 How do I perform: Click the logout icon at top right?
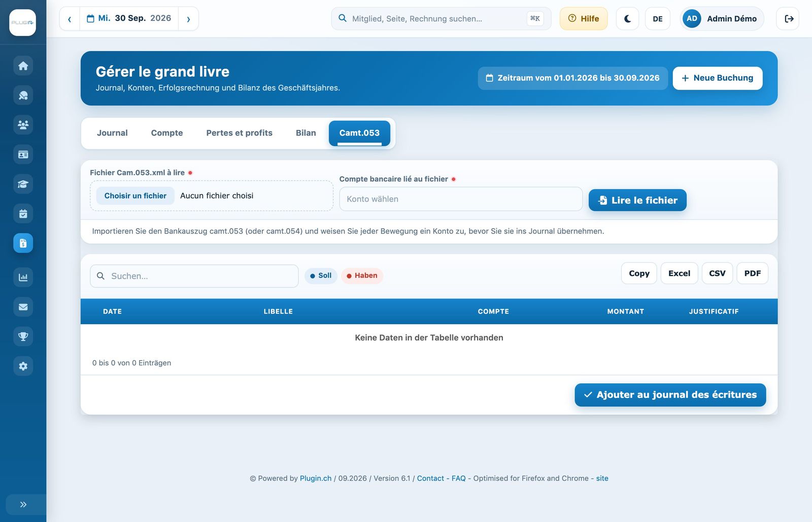[x=788, y=19]
